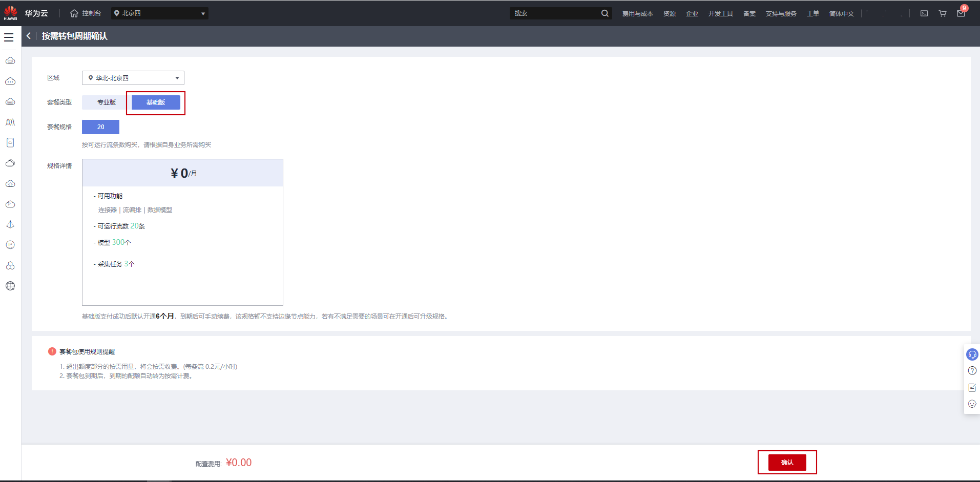Viewport: 980px width, 482px height.
Task: Open the headset customer service widget
Action: point(972,354)
